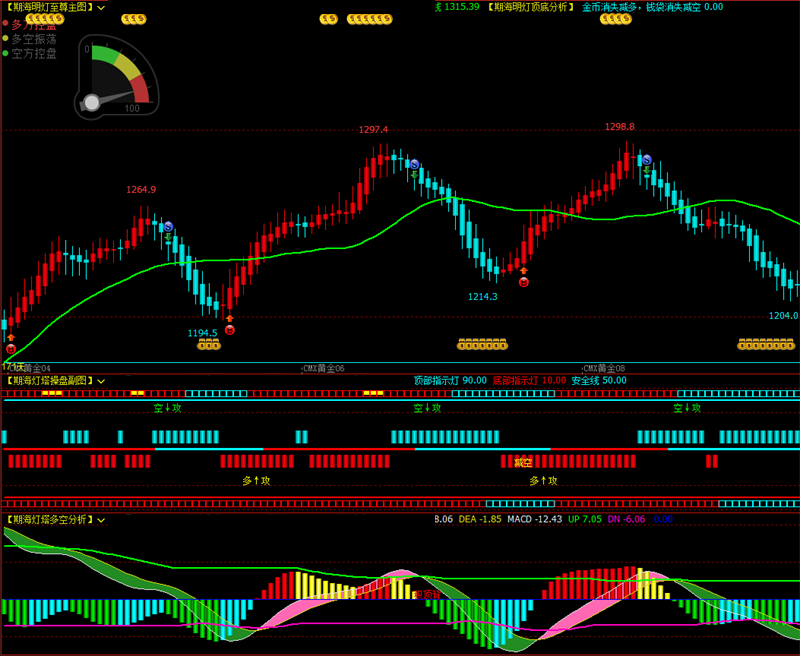Click the 期海明灯顶底分析 title text
The height and width of the screenshot is (656, 800).
pyautogui.click(x=531, y=7)
